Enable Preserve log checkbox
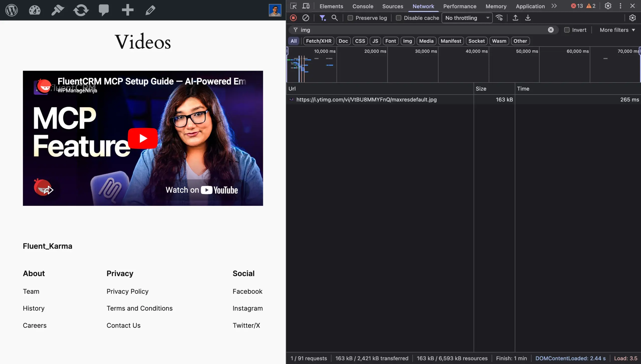This screenshot has height=364, width=641. 350,18
